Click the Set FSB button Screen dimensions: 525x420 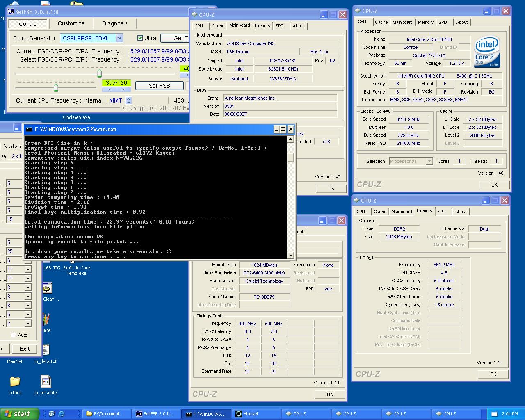(159, 86)
